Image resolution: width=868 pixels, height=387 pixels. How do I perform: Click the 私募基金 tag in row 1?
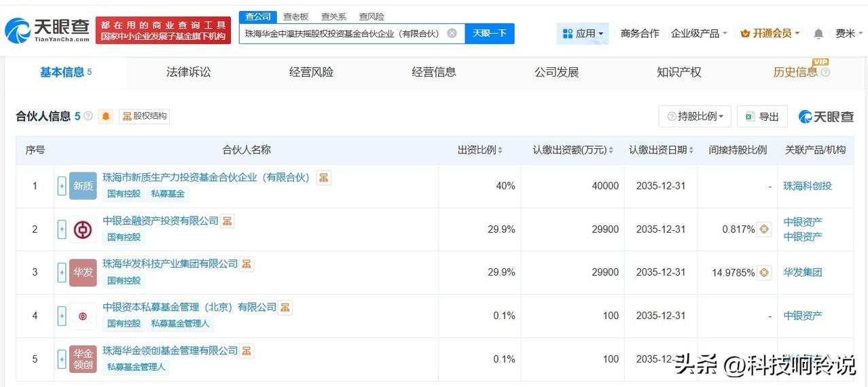click(x=168, y=193)
